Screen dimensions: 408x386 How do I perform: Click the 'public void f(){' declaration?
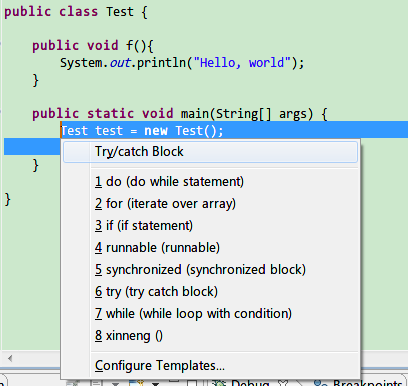[93, 45]
